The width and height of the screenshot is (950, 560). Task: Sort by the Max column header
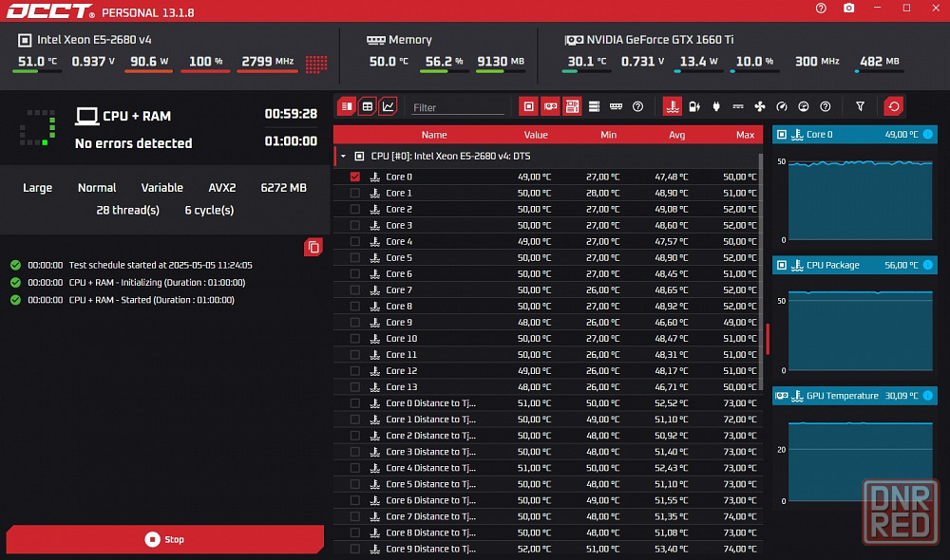click(x=745, y=135)
